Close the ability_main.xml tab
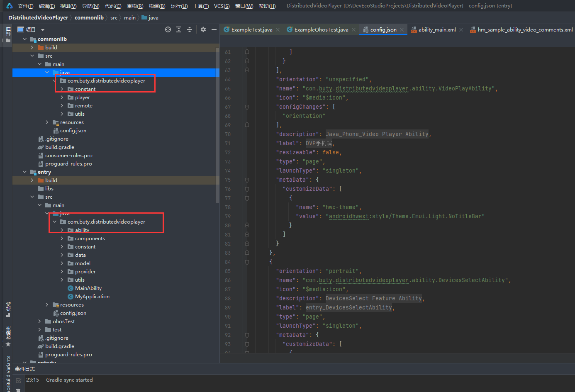The image size is (575, 392). tap(461, 30)
